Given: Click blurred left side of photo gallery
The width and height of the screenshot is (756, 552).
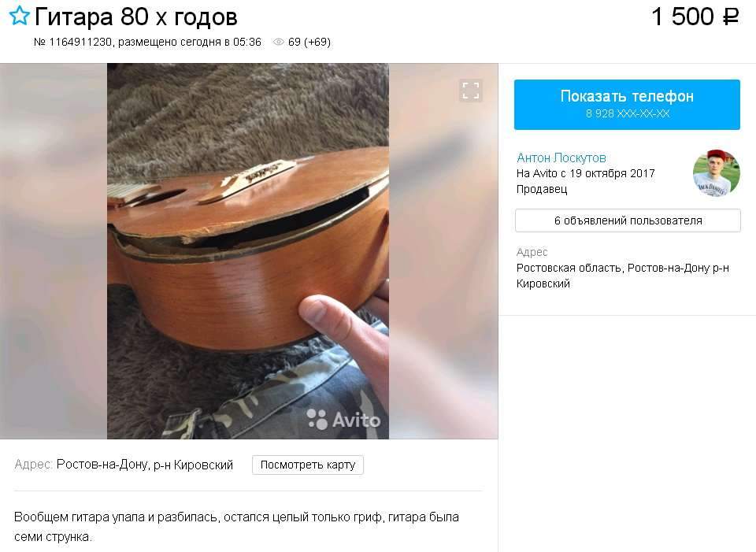Looking at the screenshot, I should 54,250.
